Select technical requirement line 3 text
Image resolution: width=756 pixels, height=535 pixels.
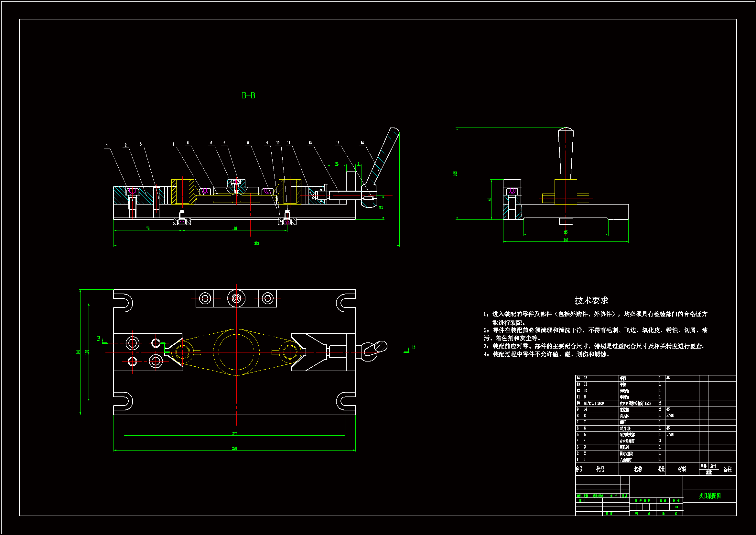[x=595, y=346]
